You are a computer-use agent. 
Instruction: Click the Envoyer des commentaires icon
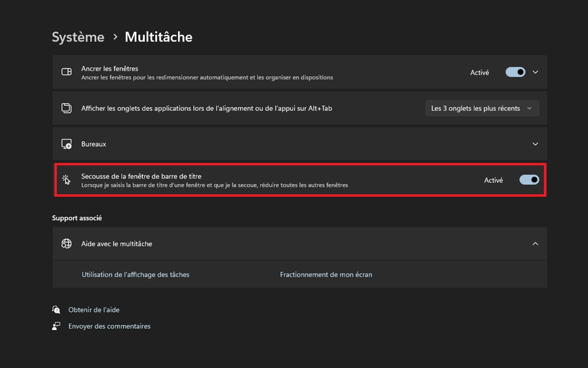56,326
